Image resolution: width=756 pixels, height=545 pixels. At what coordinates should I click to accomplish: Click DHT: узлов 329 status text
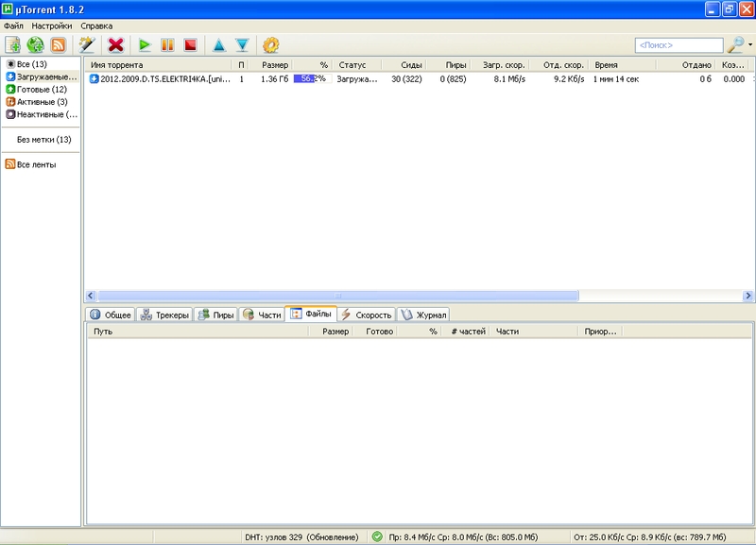301,537
